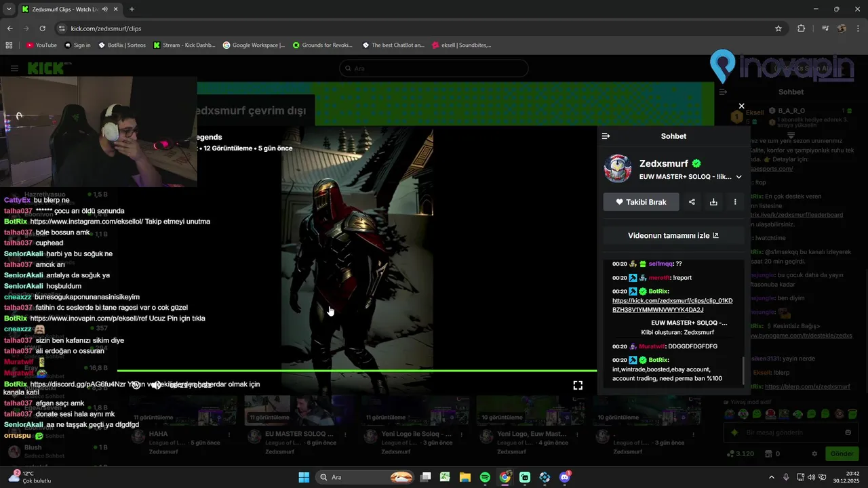The width and height of the screenshot is (868, 488).
Task: Open eksell | Soundbites bookmark
Action: coord(462,45)
